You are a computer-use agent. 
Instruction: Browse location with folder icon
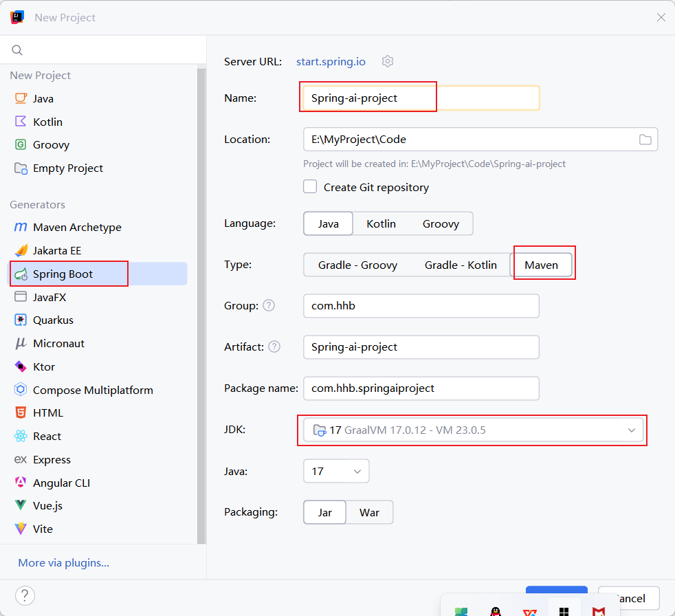(x=645, y=140)
